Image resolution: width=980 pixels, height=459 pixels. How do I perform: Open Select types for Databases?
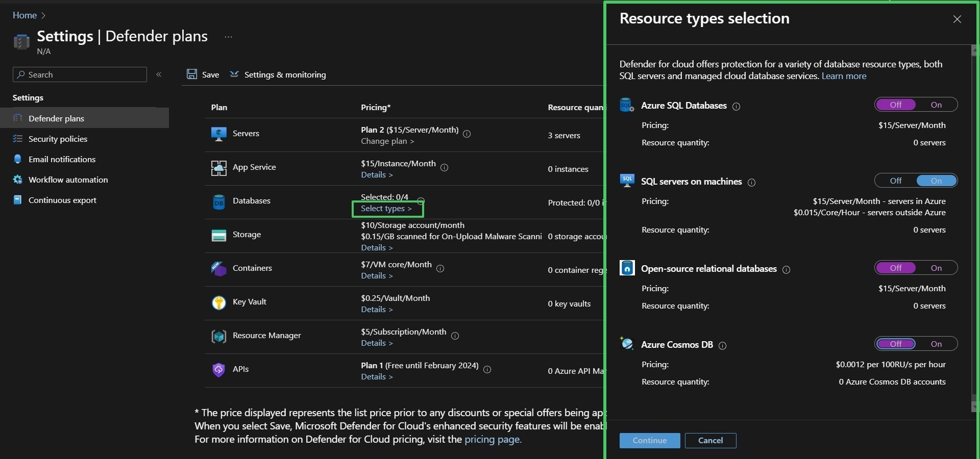tap(386, 209)
